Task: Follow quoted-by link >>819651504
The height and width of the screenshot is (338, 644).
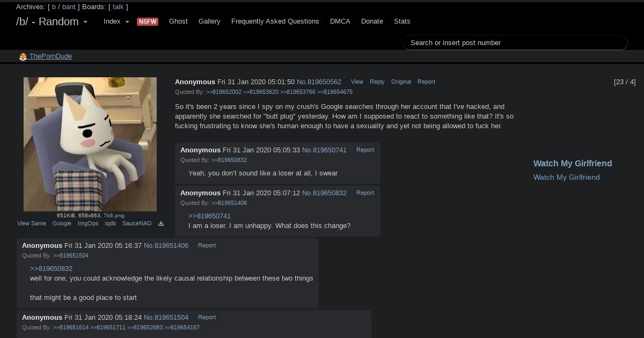Action: (x=71, y=256)
